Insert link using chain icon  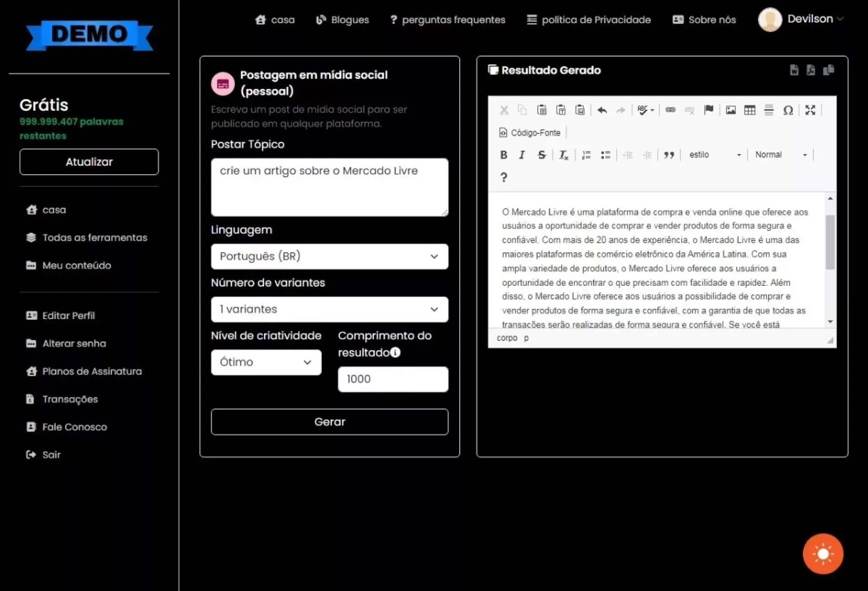pos(670,110)
